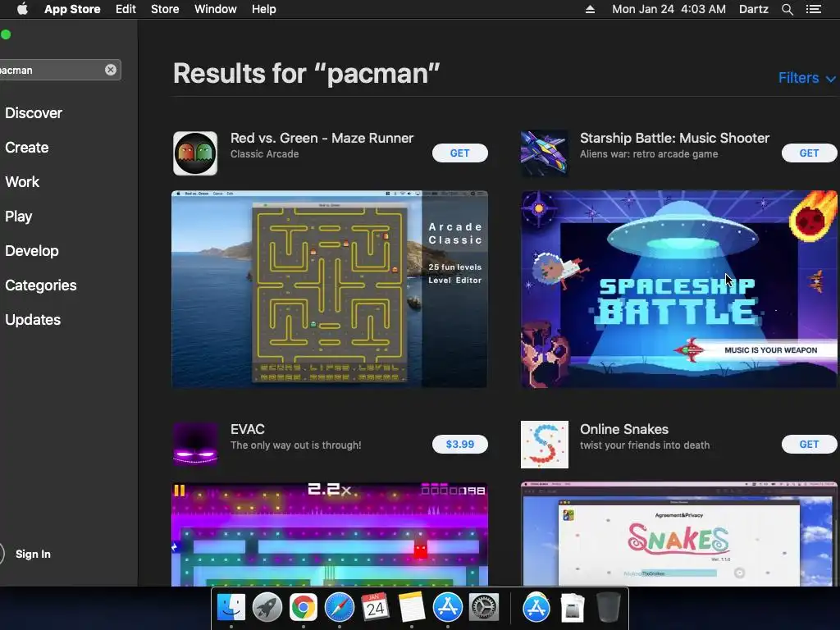This screenshot has width=840, height=630.
Task: Get Red vs. Green - Maze Runner
Action: point(459,153)
